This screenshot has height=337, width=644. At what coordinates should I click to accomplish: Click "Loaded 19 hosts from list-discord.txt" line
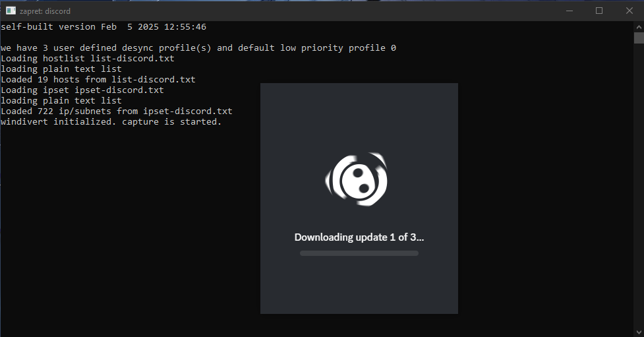click(x=98, y=80)
